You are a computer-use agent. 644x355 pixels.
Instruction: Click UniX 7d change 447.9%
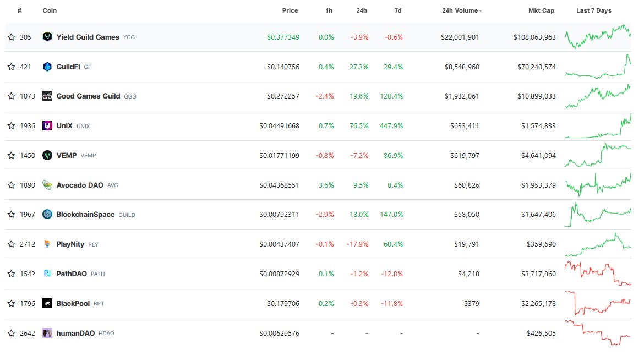point(391,125)
